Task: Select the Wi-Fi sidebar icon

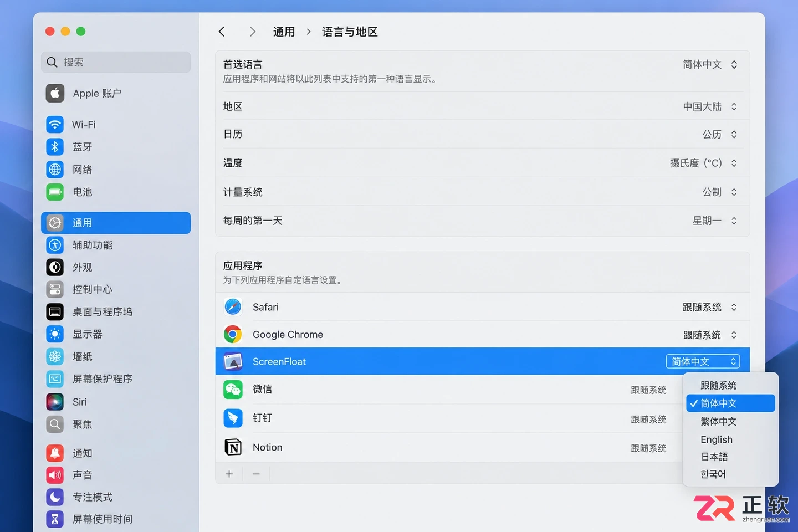Action: (55, 124)
